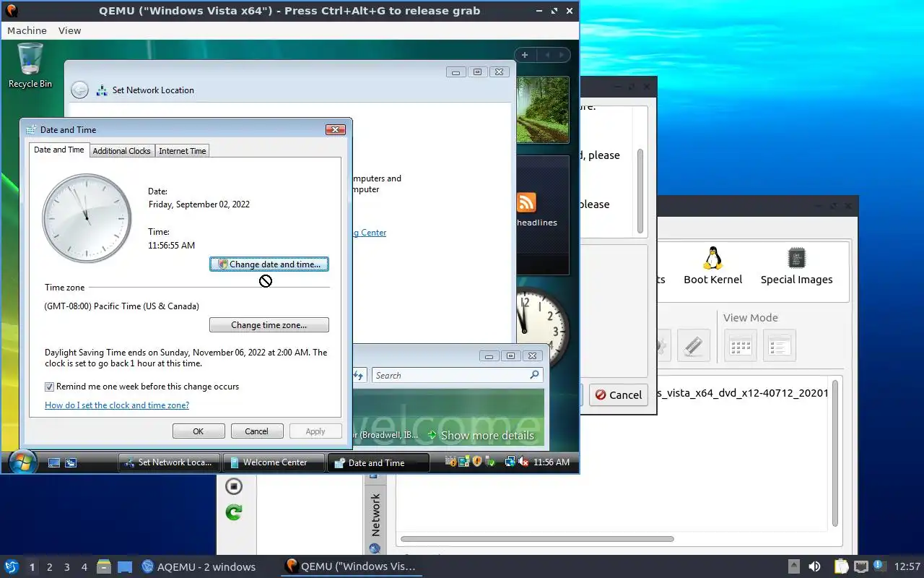The image size is (924, 578).
Task: Click the speaker volume icon in Linux tray
Action: [814, 566]
